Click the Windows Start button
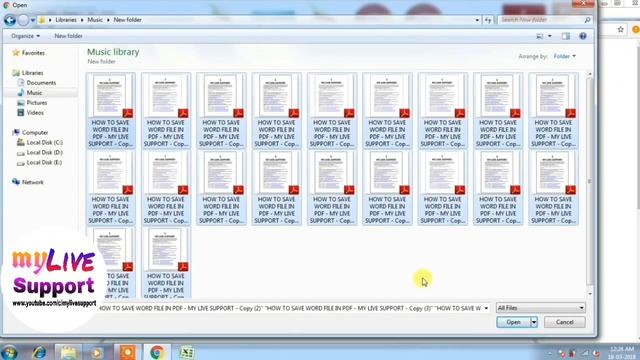640x360 pixels. click(x=9, y=352)
